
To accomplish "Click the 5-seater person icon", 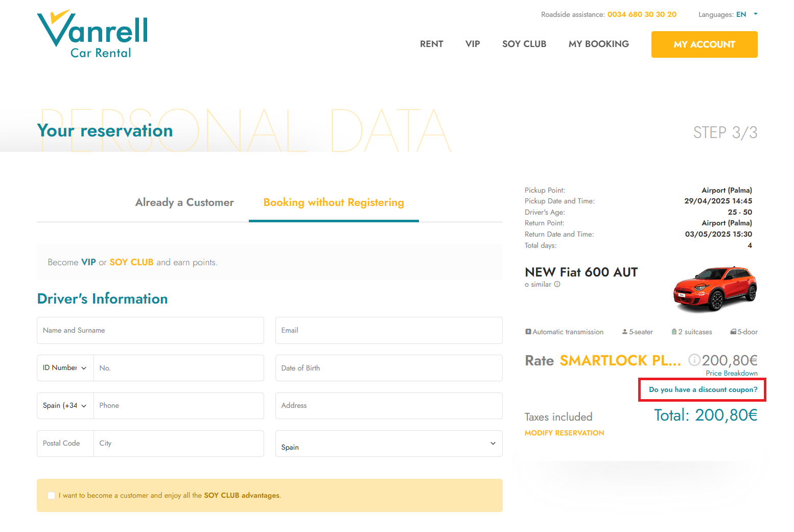I will [624, 332].
